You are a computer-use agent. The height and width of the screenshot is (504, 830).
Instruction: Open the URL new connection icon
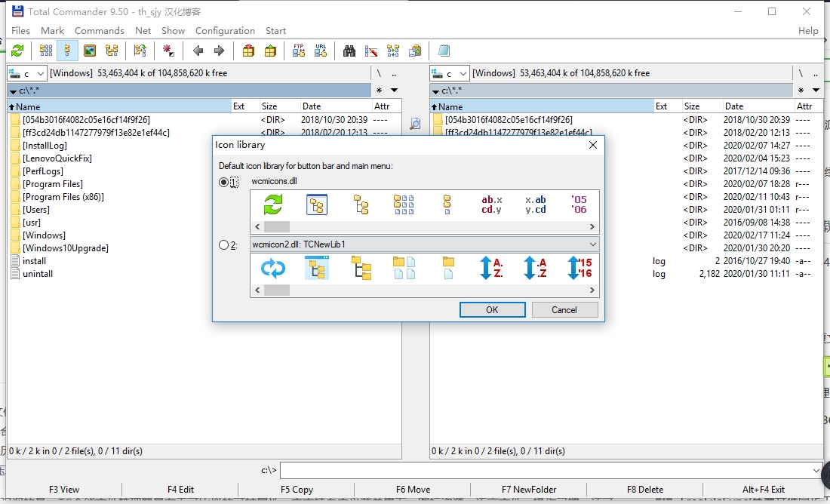coord(321,51)
